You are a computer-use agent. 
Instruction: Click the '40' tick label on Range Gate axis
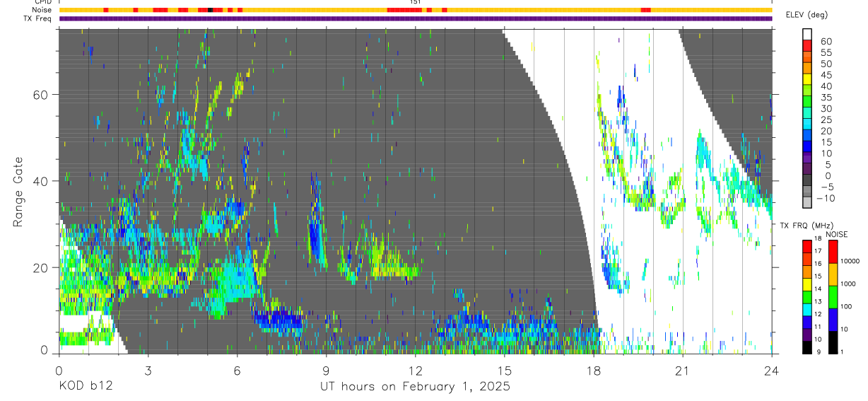click(40, 181)
